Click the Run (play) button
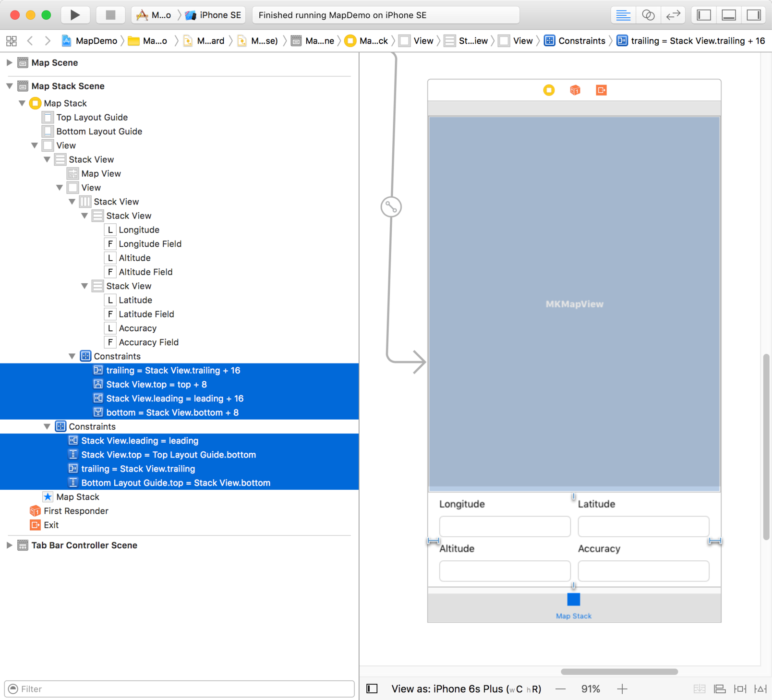The image size is (772, 700). (75, 15)
